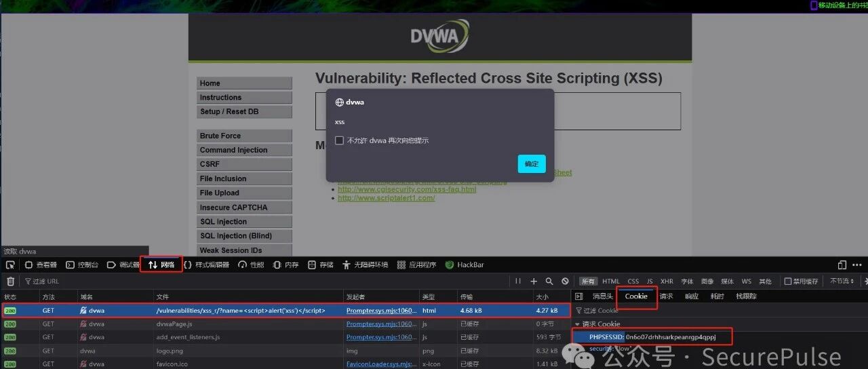The image size is (868, 369).
Task: Collapse request details pane toggle icon
Action: click(x=578, y=296)
